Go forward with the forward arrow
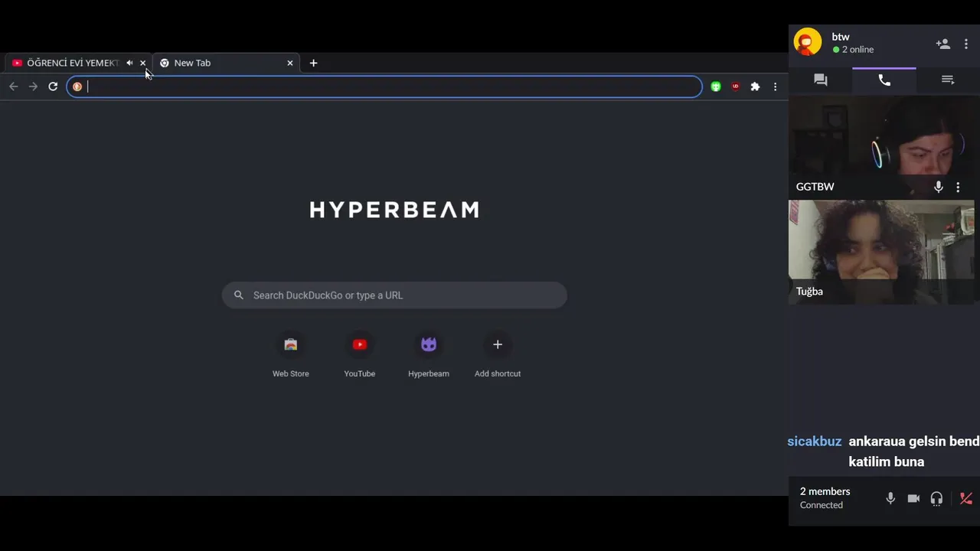 33,86
